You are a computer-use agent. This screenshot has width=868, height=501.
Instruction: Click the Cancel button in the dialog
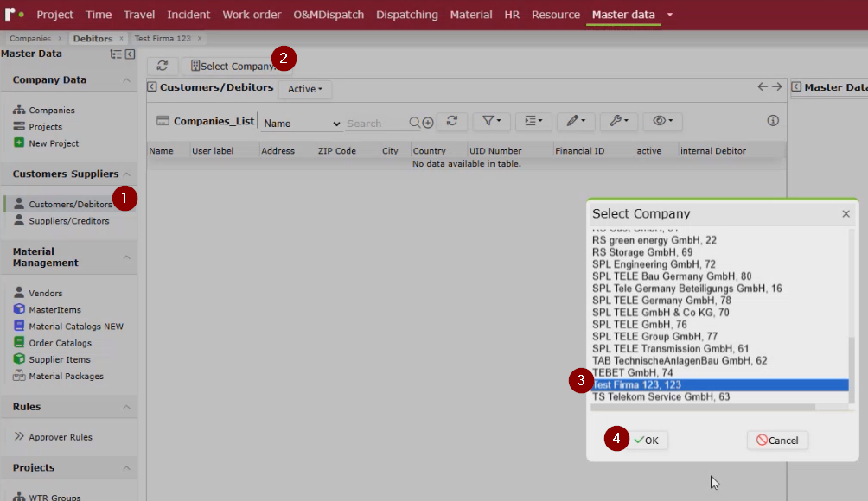point(777,441)
